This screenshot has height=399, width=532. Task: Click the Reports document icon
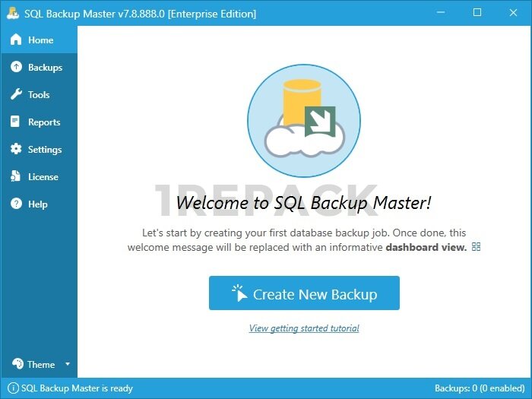[x=15, y=122]
